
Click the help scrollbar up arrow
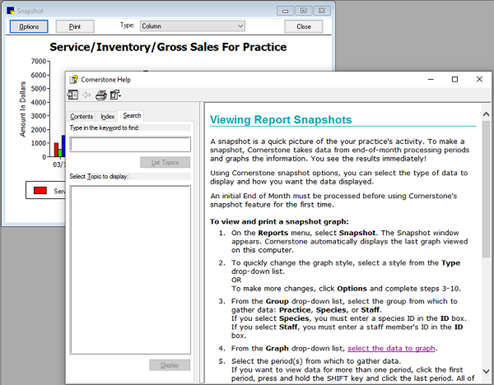pos(486,114)
